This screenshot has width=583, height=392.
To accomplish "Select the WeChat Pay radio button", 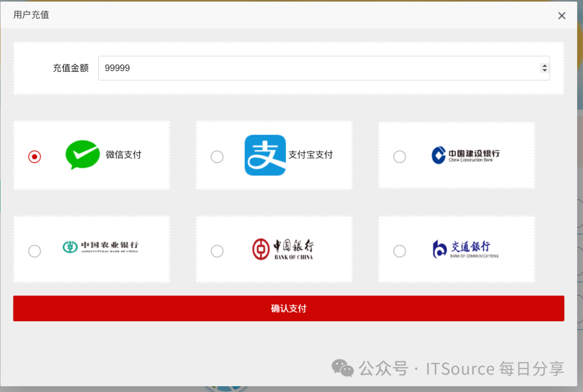I will click(35, 157).
